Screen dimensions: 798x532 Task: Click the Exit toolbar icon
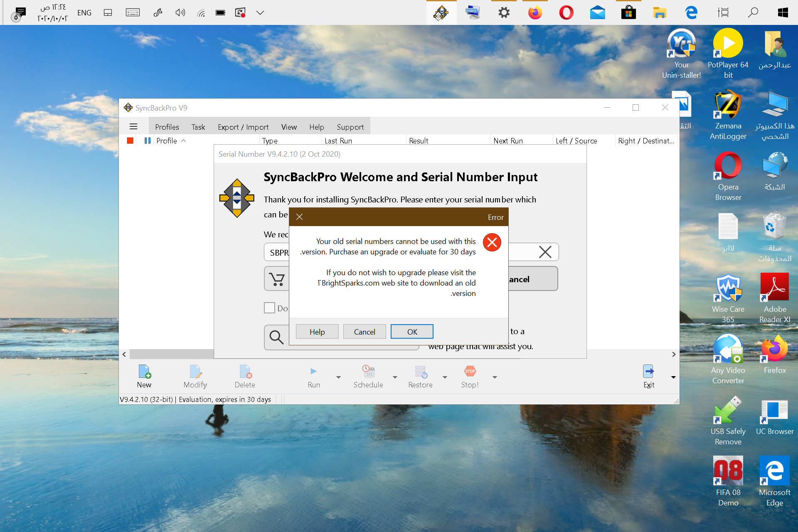pos(649,376)
